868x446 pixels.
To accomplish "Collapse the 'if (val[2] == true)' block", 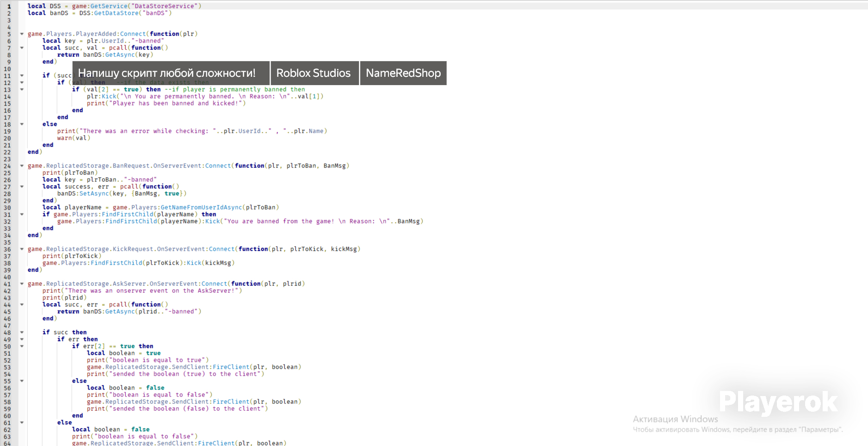I will point(22,89).
